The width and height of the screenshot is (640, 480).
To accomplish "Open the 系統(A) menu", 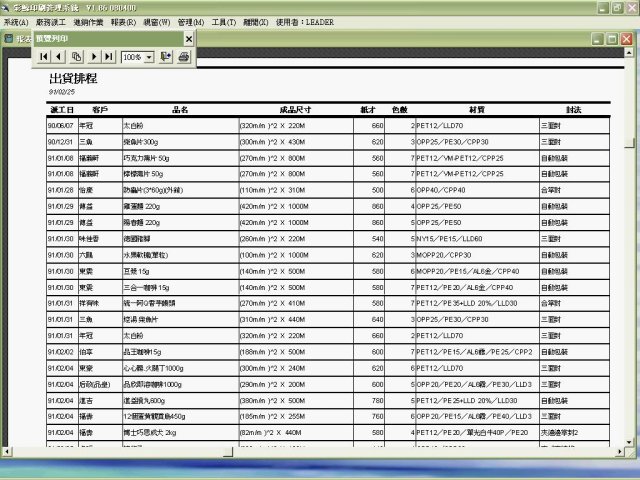I will pos(16,21).
